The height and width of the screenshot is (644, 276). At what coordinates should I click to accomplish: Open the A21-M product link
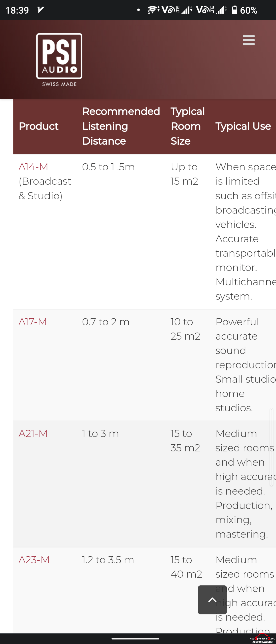(33, 433)
